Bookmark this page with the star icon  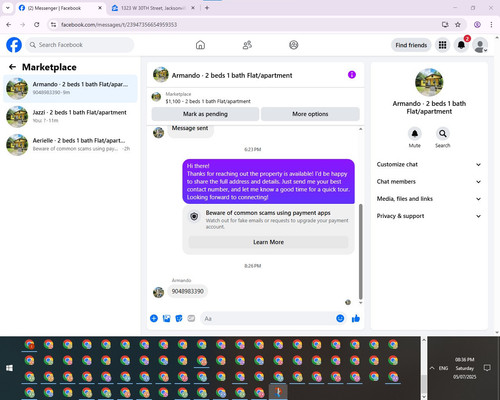tap(458, 25)
